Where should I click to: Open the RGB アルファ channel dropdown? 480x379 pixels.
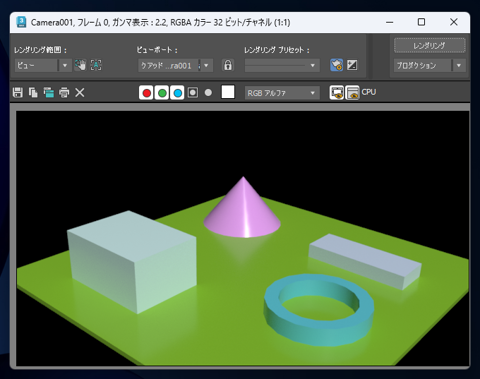282,93
